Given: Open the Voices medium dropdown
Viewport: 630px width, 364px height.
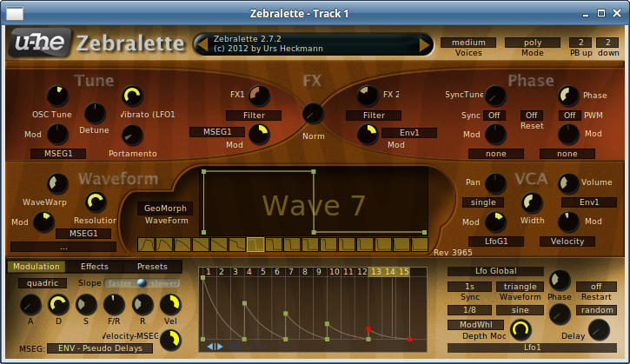Looking at the screenshot, I should (468, 43).
